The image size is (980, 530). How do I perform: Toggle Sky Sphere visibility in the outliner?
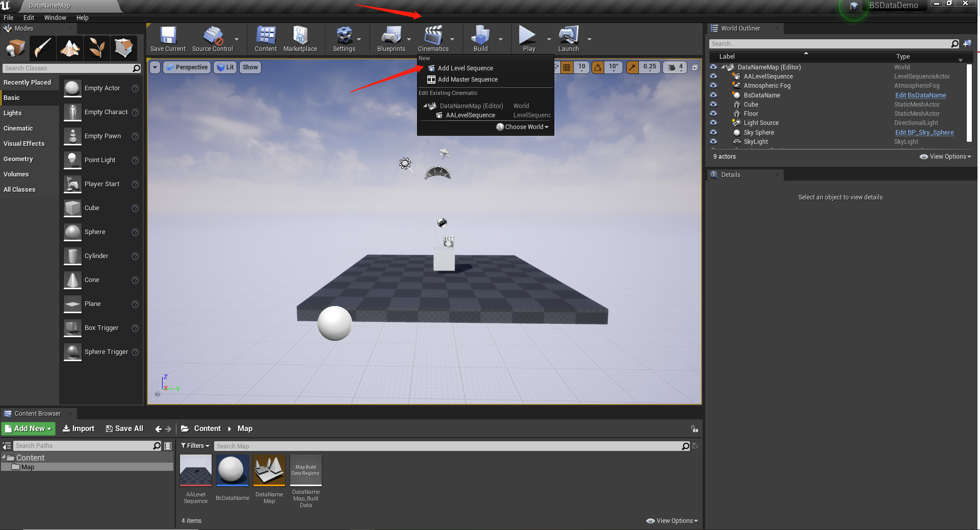click(x=713, y=132)
